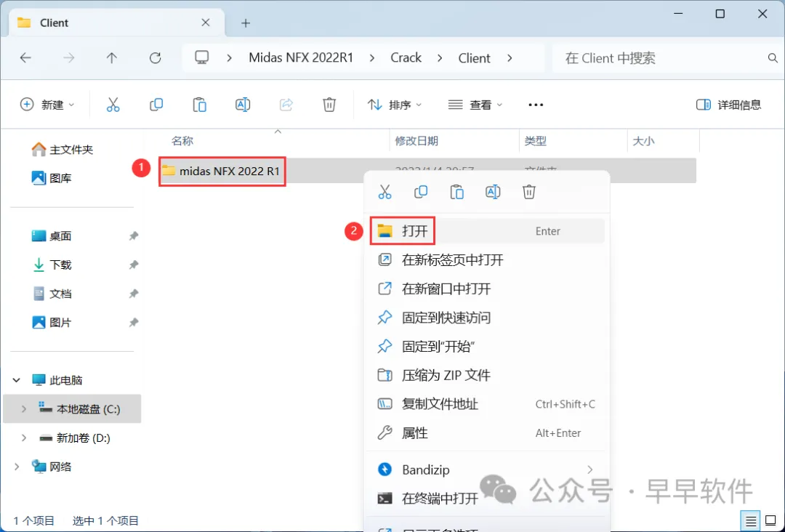785x532 pixels.
Task: Sort by 修改日期 column header
Action: pos(416,141)
